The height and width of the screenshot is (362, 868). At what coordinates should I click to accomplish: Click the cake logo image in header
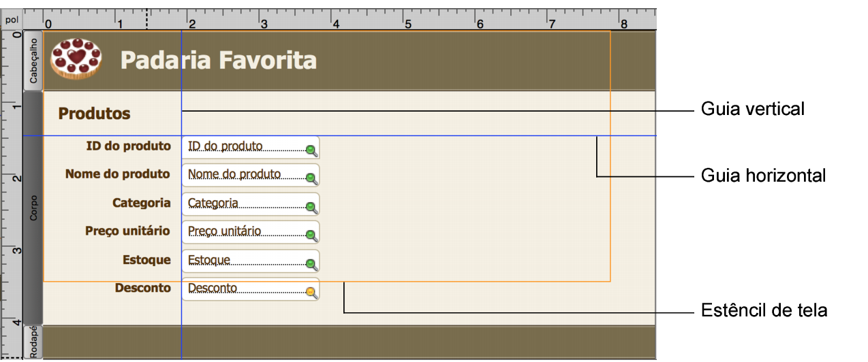pos(76,59)
